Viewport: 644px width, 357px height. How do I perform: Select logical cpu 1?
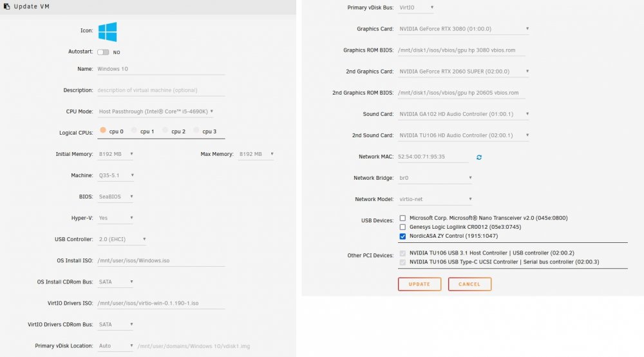[x=134, y=130]
